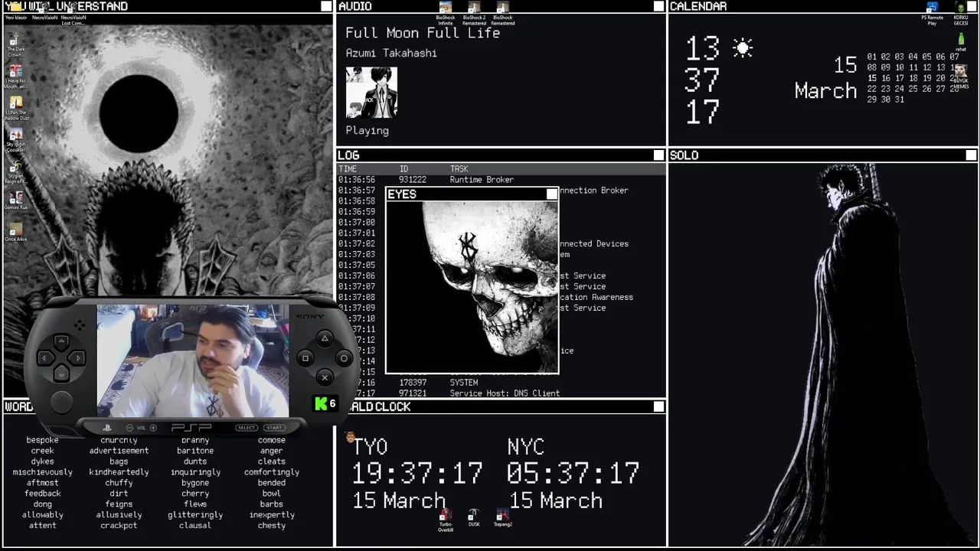
Task: Select date 31 in the calendar grid
Action: point(900,99)
